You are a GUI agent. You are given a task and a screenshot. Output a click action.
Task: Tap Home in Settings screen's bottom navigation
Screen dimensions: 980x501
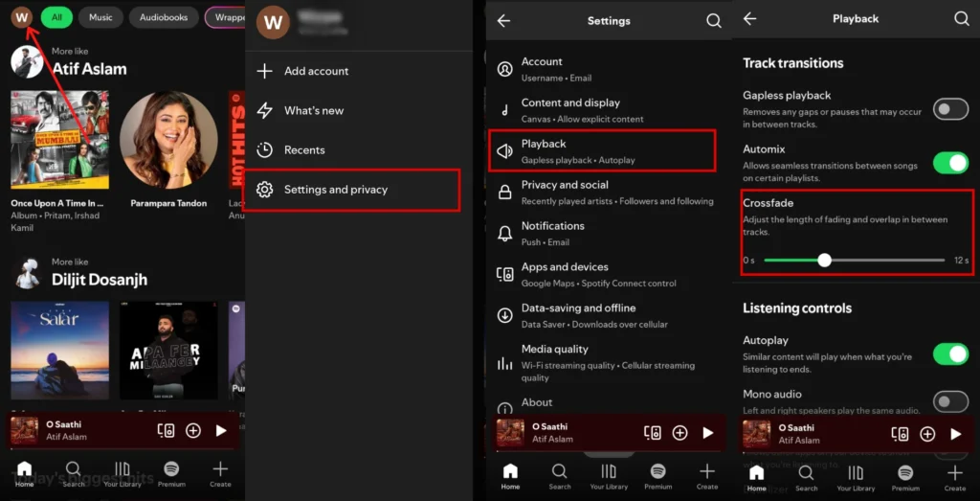[x=511, y=476]
